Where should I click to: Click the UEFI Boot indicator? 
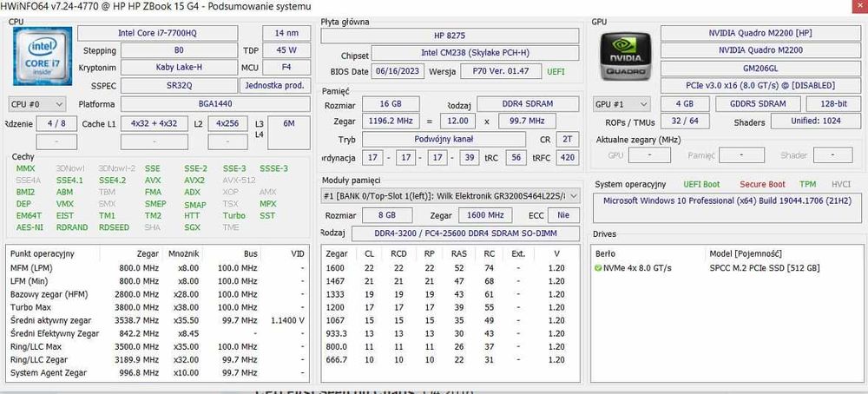(x=701, y=184)
